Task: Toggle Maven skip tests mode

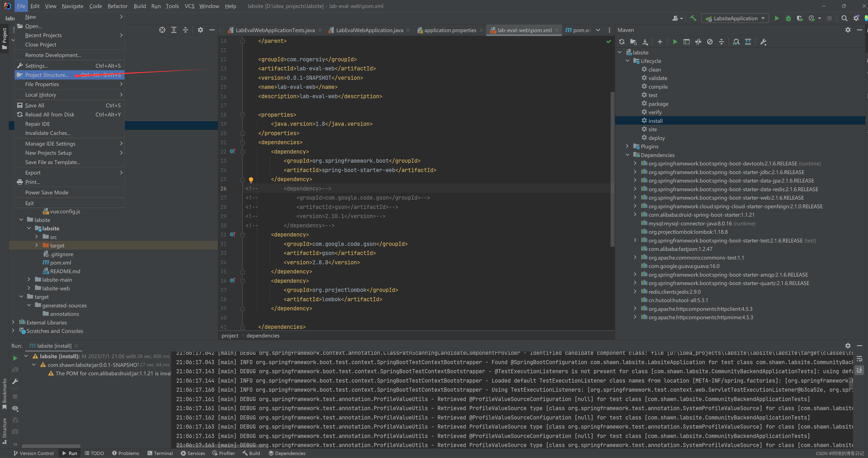Action: [x=710, y=42]
